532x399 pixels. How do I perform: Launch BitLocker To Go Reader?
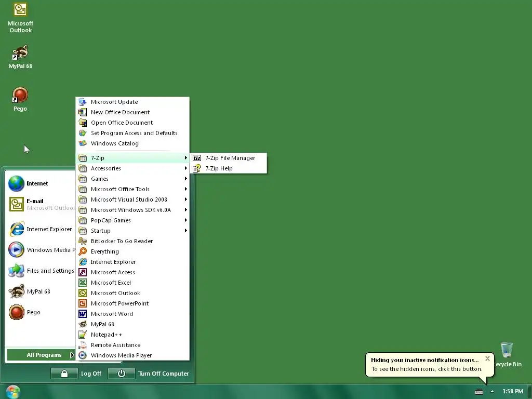pyautogui.click(x=132, y=241)
